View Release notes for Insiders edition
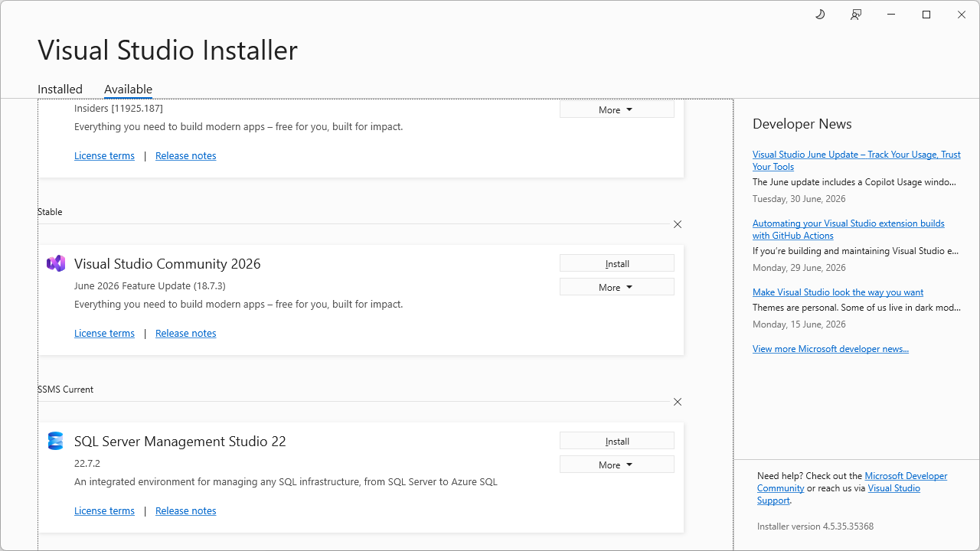 tap(186, 155)
